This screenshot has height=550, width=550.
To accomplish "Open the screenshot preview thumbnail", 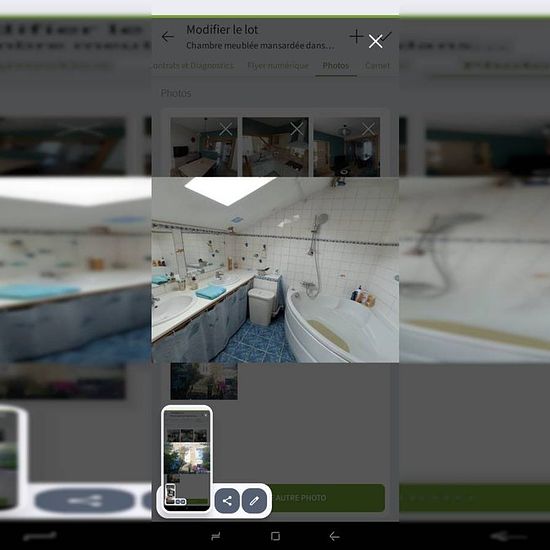I will (187, 460).
